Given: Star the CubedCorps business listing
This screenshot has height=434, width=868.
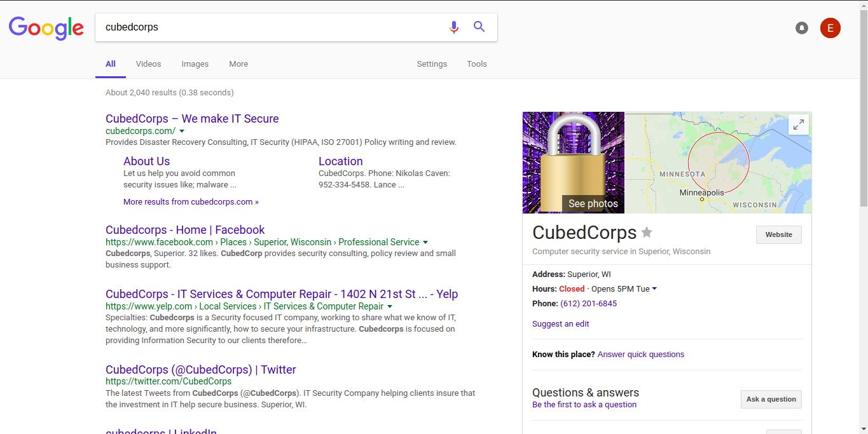Looking at the screenshot, I should (647, 232).
